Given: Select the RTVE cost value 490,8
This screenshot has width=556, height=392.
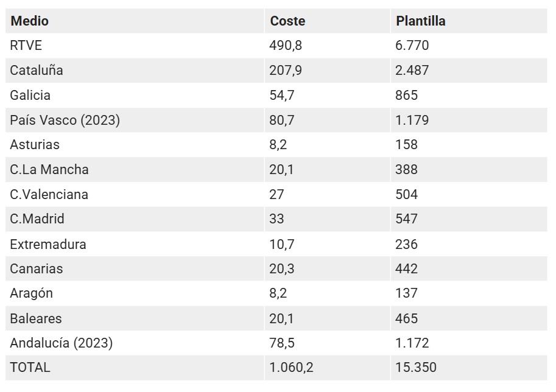Looking at the screenshot, I should coord(285,46).
